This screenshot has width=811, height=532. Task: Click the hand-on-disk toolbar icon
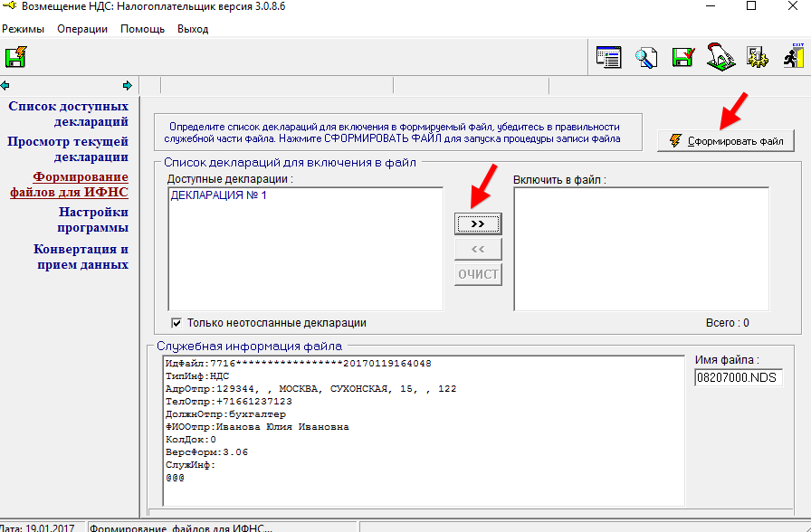pyautogui.click(x=720, y=57)
